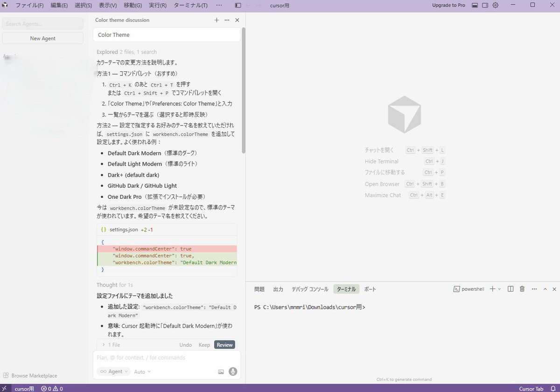Kill terminal with trash icon

click(x=522, y=289)
